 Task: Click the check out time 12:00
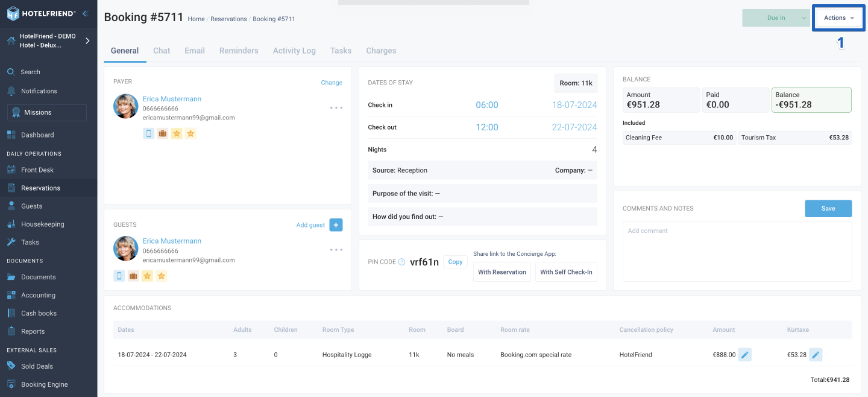coord(487,127)
